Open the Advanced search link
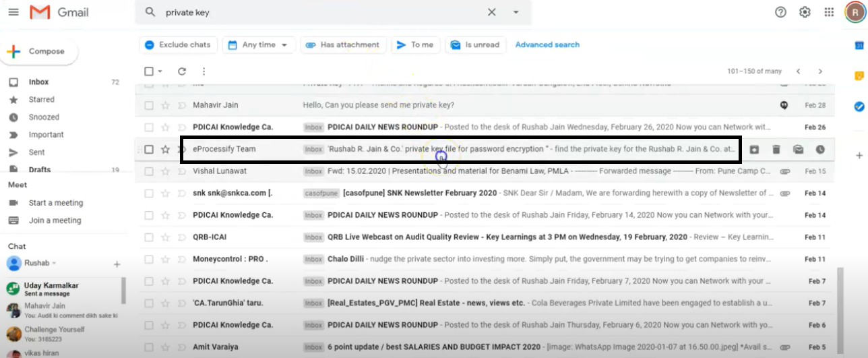 [x=547, y=44]
